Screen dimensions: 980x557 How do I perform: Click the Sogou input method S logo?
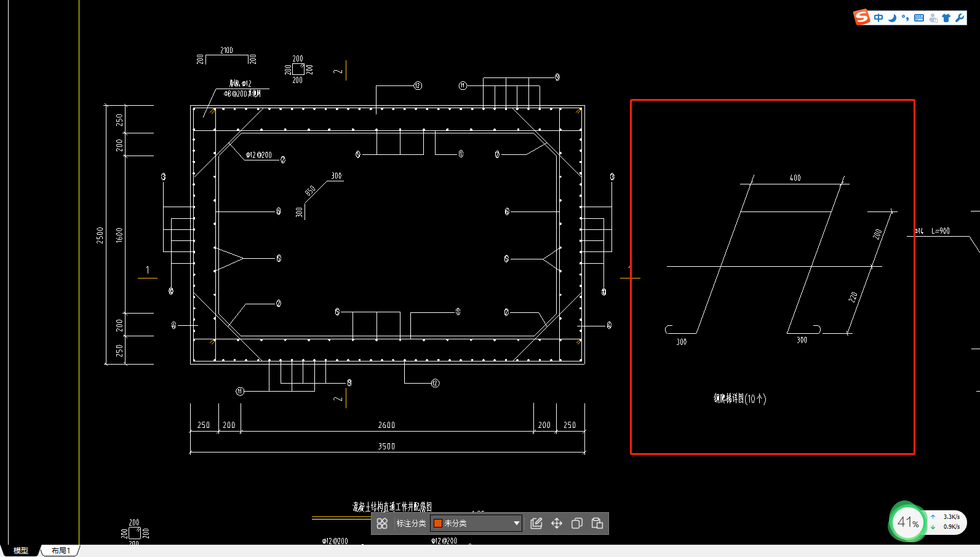(x=862, y=17)
